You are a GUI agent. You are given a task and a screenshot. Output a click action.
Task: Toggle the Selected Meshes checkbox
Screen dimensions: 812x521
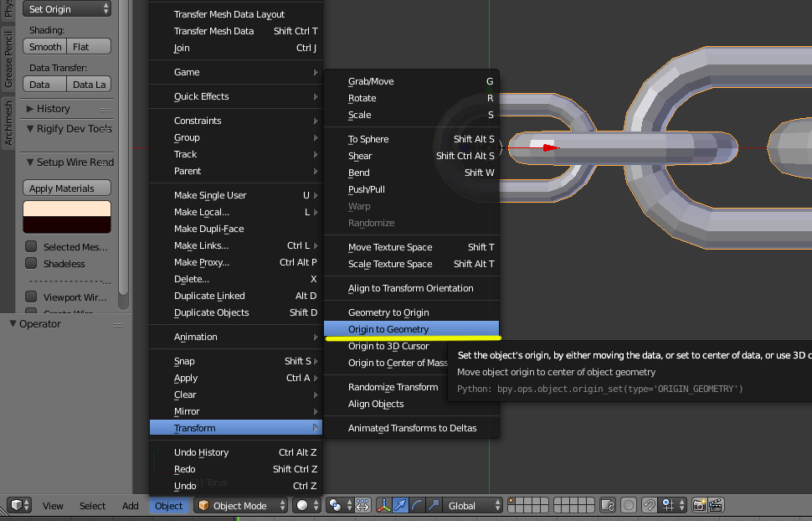(31, 246)
